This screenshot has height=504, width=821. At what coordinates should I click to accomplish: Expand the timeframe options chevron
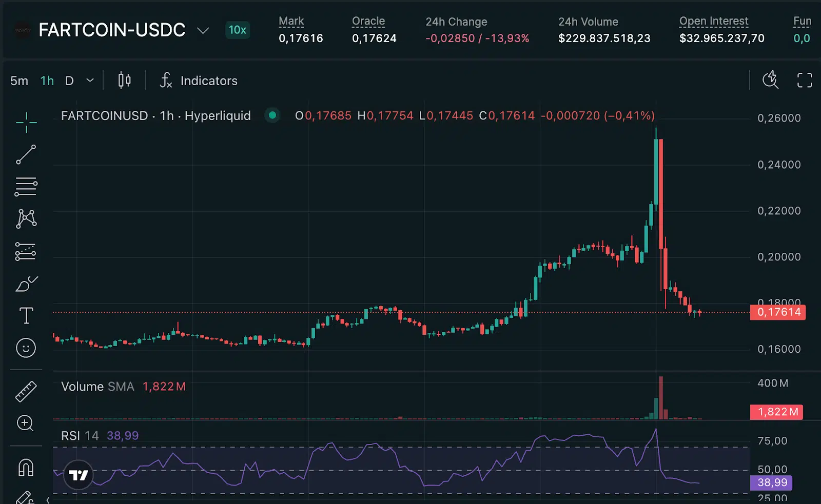[90, 80]
